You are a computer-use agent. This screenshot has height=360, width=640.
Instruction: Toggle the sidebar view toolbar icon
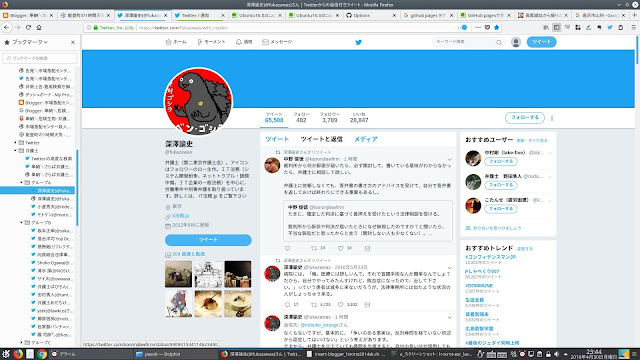click(556, 27)
